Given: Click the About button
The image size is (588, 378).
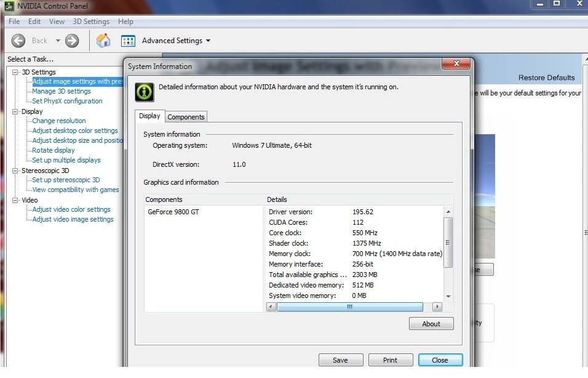Looking at the screenshot, I should coord(431,324).
